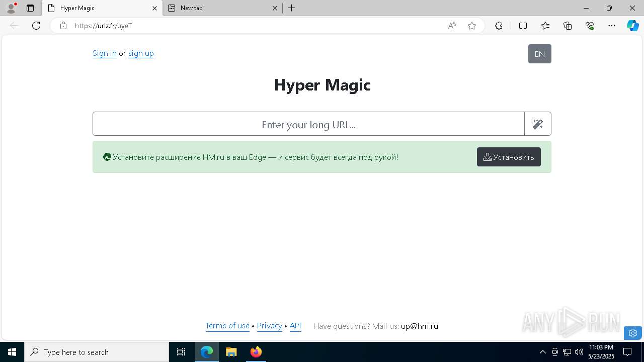Click the Установить install button
644x362 pixels.
tap(509, 157)
